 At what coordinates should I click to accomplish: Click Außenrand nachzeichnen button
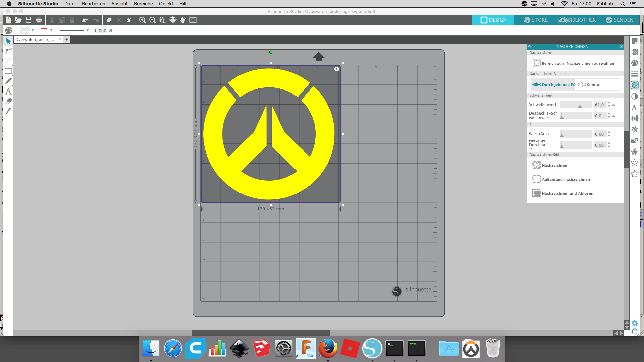click(575, 179)
